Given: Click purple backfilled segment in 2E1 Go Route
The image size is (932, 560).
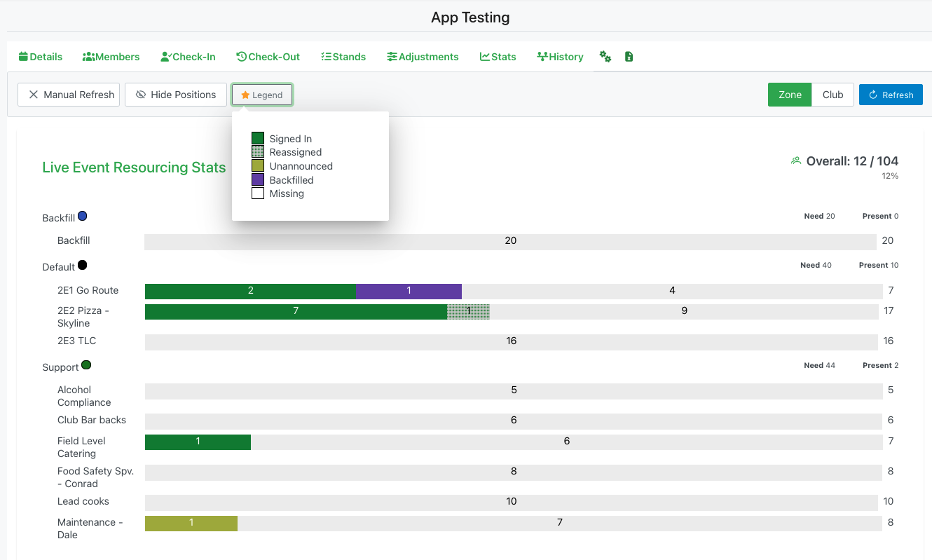Looking at the screenshot, I should (x=409, y=291).
